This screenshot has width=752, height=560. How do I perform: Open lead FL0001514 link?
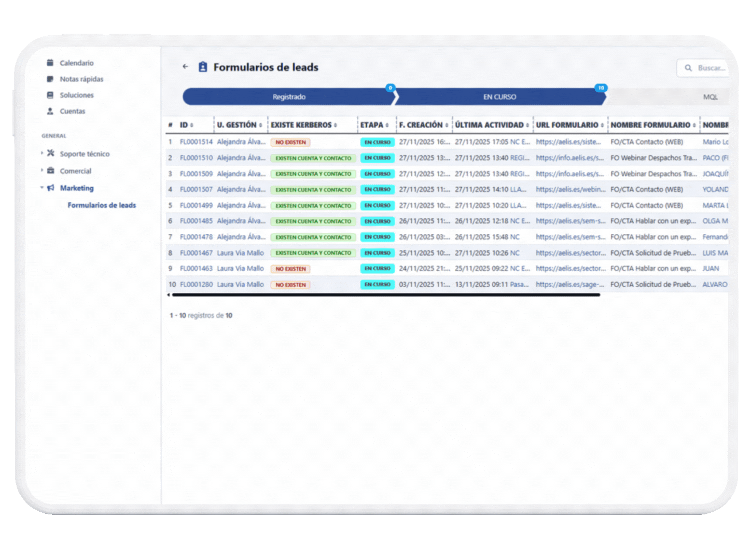coord(196,142)
